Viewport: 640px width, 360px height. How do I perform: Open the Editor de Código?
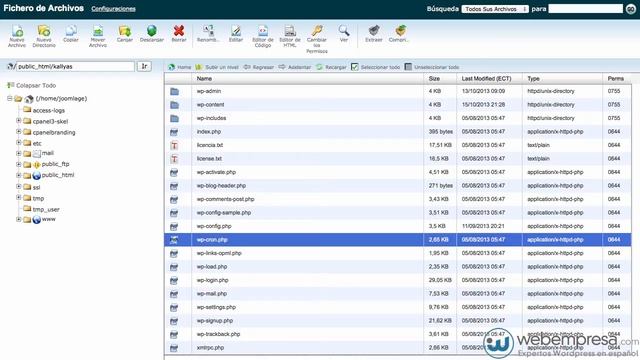[263, 31]
